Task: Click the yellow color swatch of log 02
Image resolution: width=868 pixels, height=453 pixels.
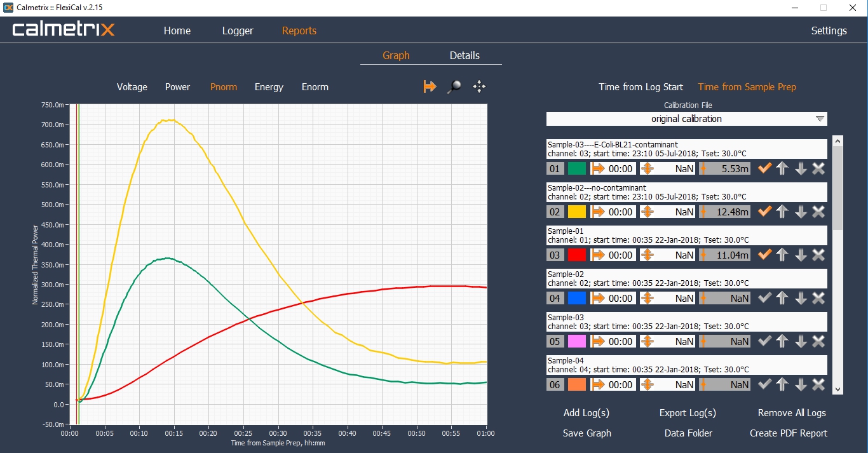Action: pyautogui.click(x=576, y=212)
